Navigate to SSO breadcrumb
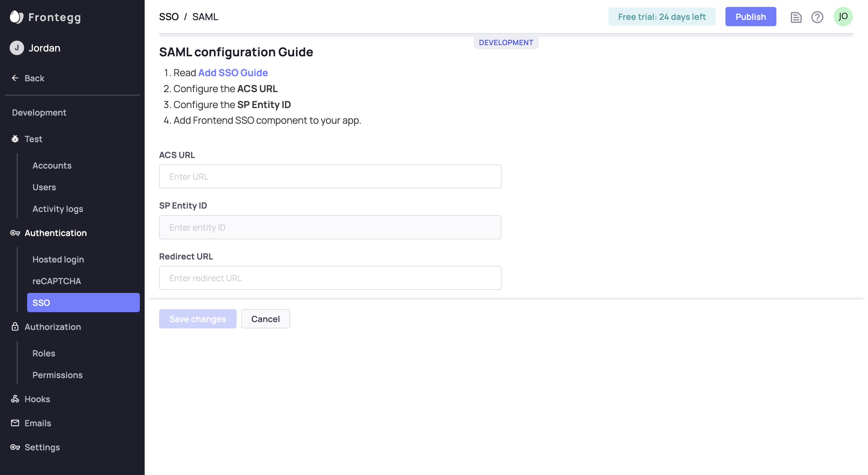 pos(169,17)
